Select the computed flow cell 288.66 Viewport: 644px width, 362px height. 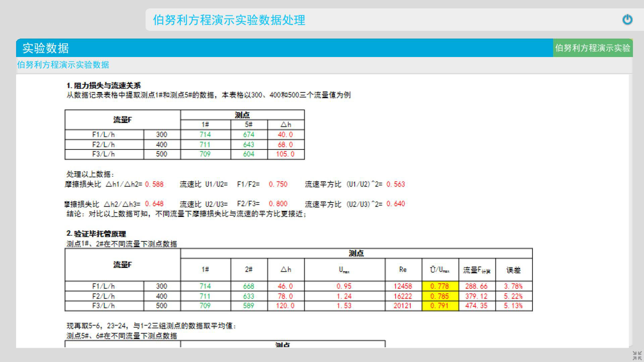tap(476, 286)
